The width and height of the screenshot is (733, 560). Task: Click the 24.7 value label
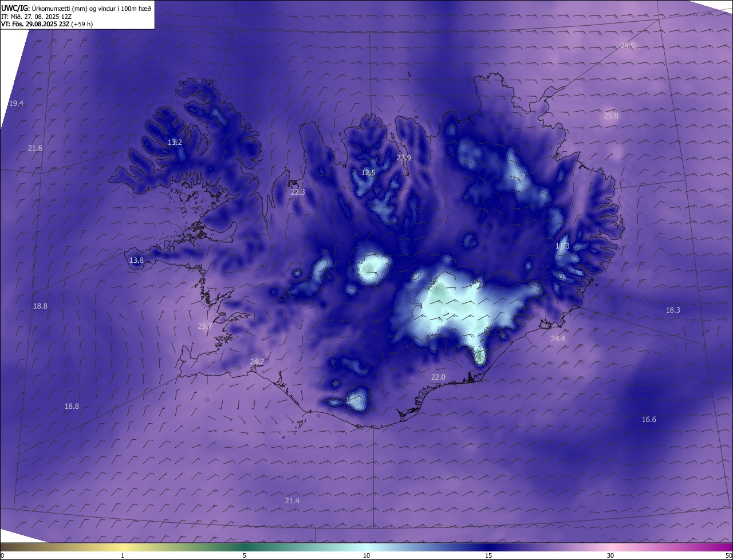[x=257, y=362]
